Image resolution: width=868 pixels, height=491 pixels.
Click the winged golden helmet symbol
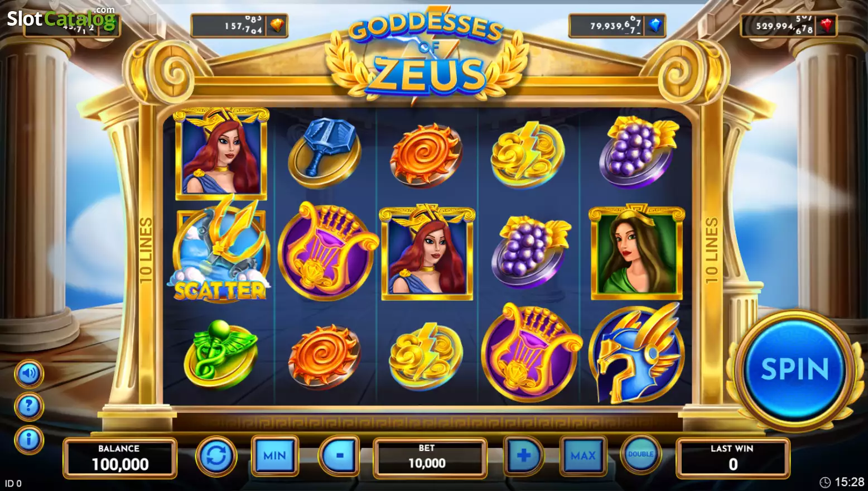click(636, 353)
